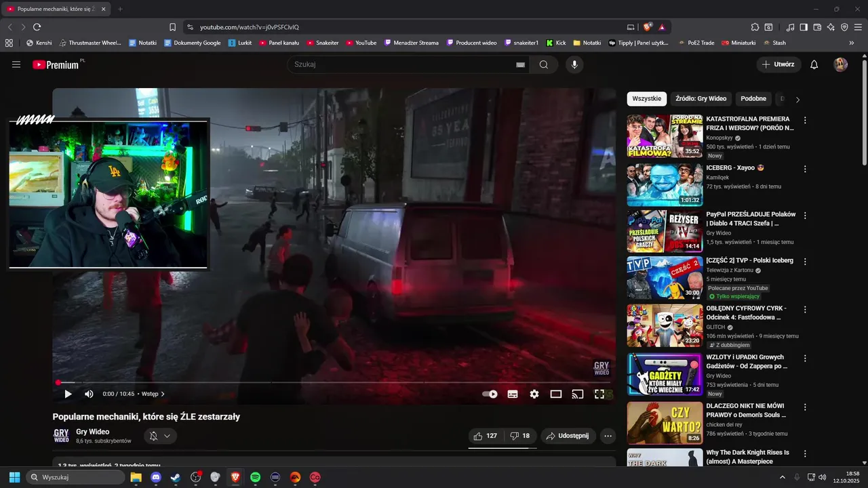Click the search magnifier button
868x488 pixels.
pyautogui.click(x=544, y=64)
